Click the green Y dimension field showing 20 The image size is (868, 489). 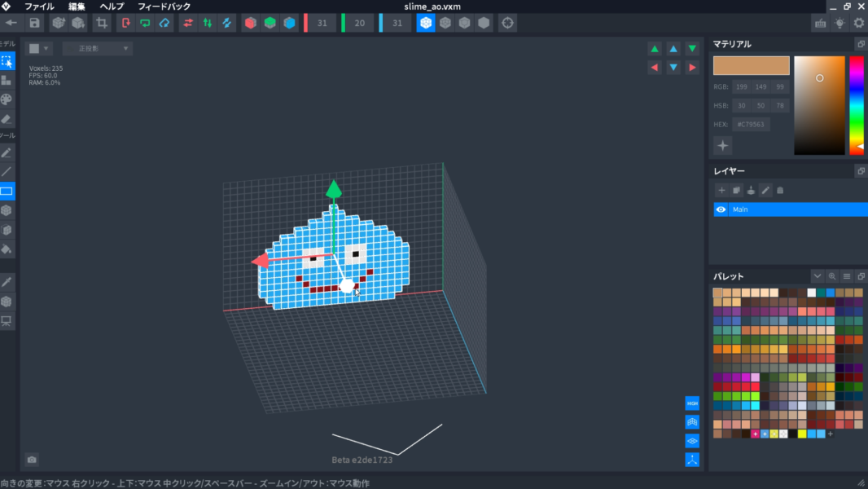tap(360, 24)
